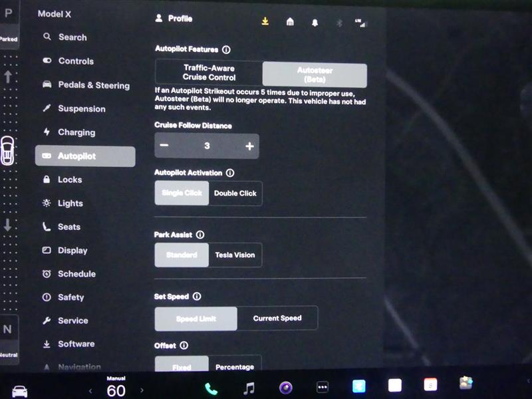532x399 pixels.
Task: Lower temperature with left chevron
Action: click(90, 391)
